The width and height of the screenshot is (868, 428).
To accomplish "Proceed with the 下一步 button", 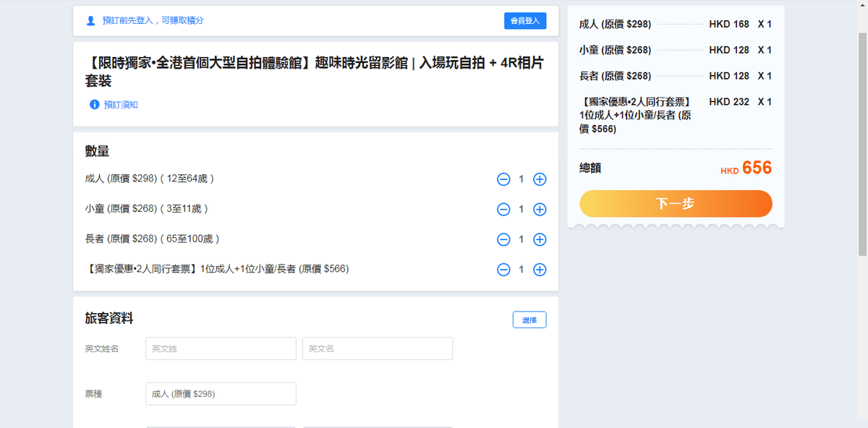I will (676, 204).
